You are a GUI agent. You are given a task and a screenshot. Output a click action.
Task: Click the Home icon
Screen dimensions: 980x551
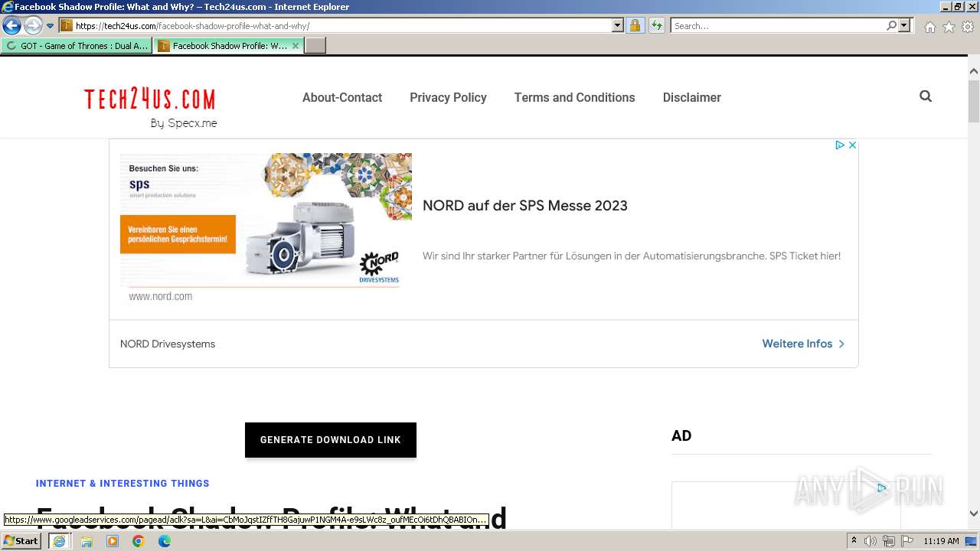coord(929,27)
